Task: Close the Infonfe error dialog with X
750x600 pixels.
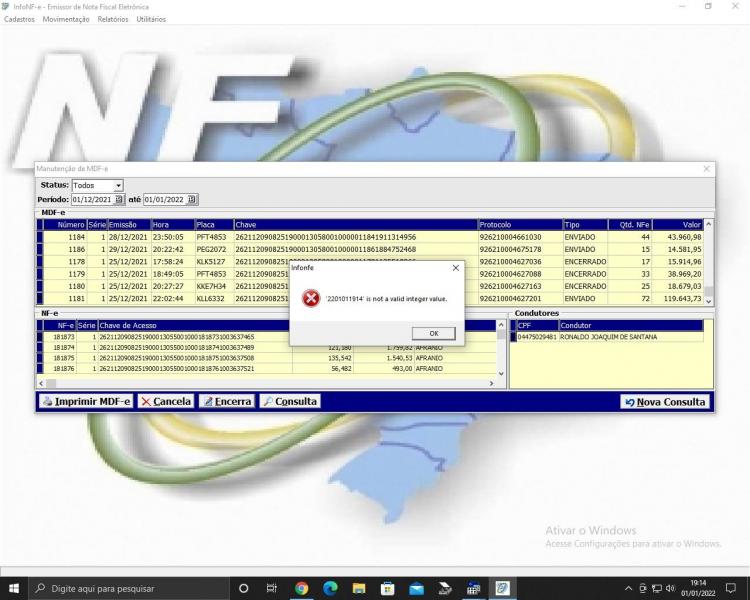Action: click(456, 268)
